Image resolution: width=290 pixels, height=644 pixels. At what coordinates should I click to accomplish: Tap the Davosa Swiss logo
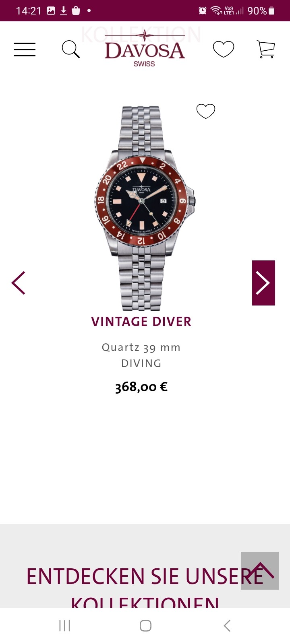145,49
